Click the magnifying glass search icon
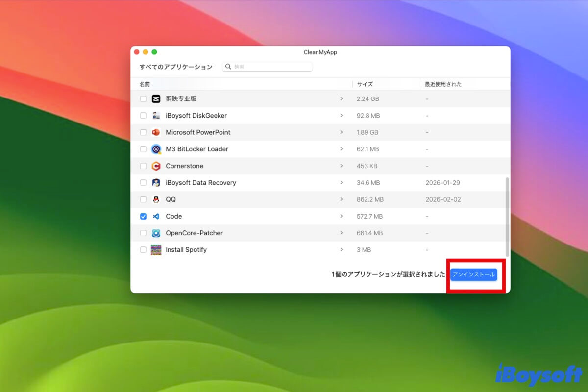 (x=228, y=66)
